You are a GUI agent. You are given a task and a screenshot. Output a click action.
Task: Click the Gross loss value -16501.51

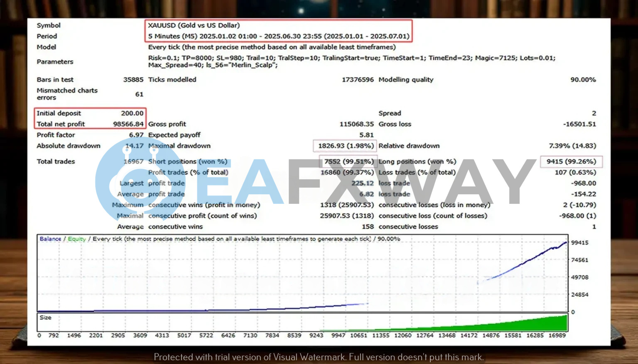[579, 124]
